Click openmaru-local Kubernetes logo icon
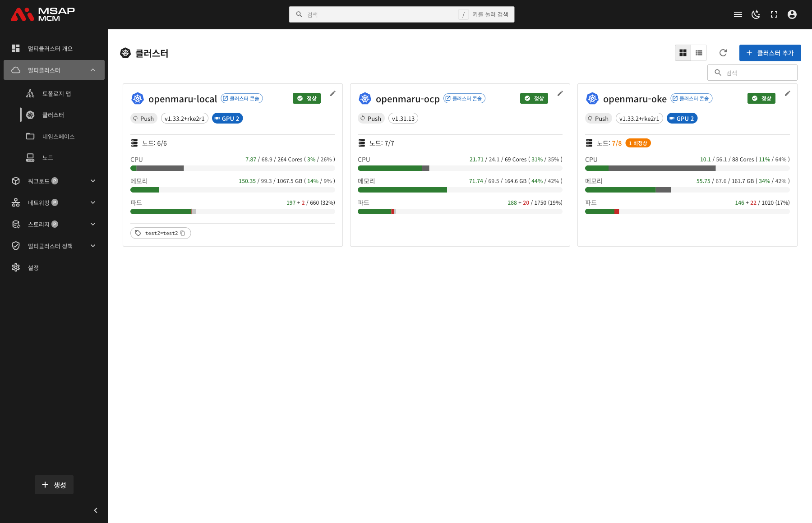 138,98
